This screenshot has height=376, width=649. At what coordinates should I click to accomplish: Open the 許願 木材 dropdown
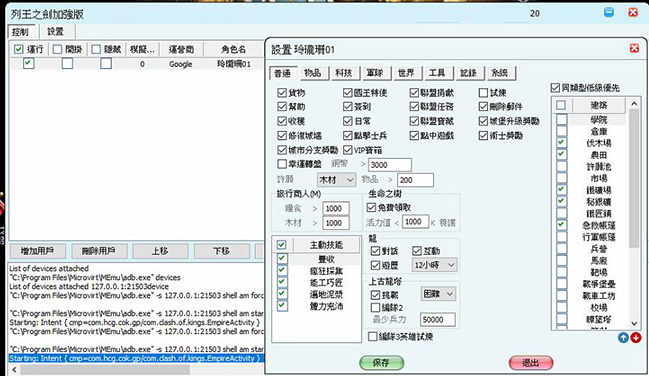pos(337,180)
